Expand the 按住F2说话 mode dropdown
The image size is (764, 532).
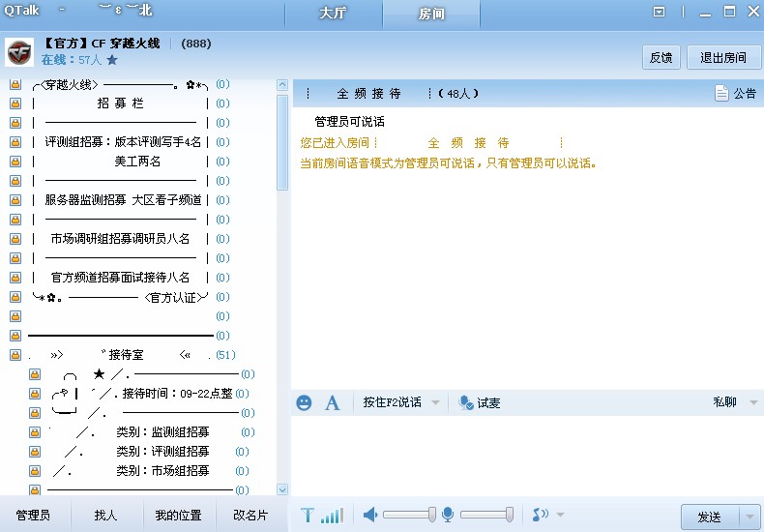click(x=435, y=403)
